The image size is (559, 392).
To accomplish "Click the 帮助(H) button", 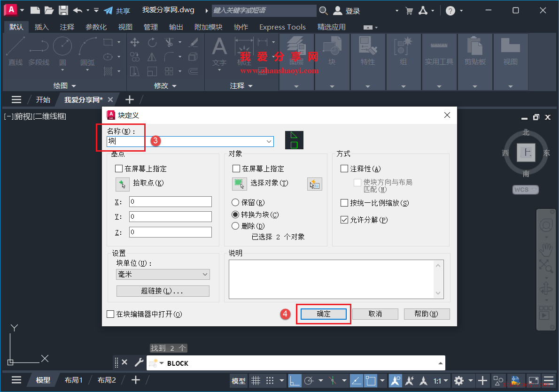I will click(x=427, y=314).
